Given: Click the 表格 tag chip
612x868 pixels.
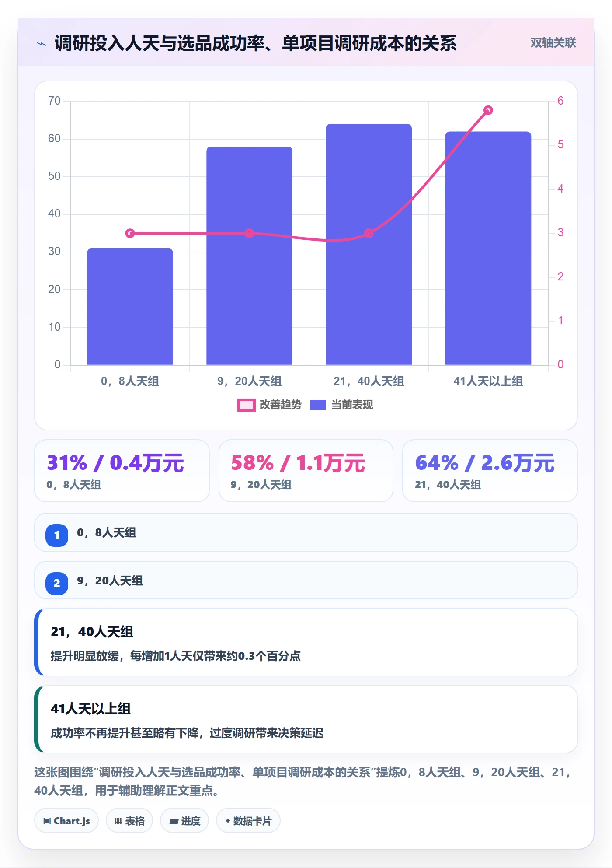Looking at the screenshot, I should point(129,821).
